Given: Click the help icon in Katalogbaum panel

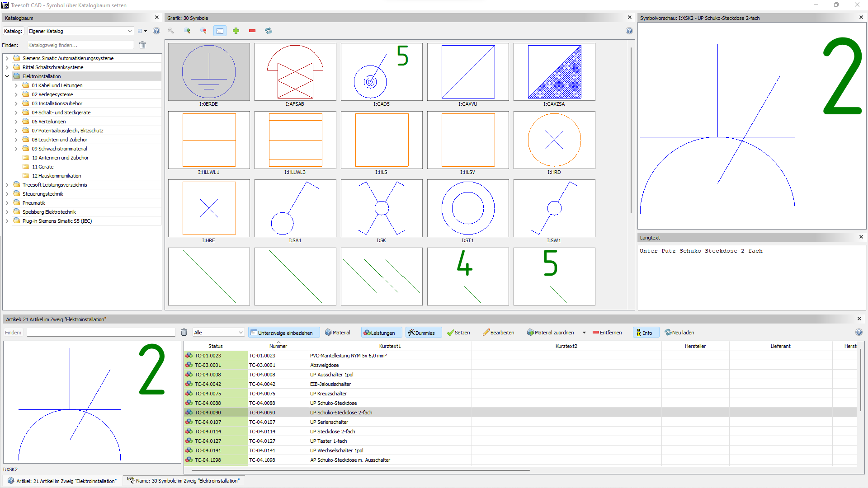Looking at the screenshot, I should (156, 31).
